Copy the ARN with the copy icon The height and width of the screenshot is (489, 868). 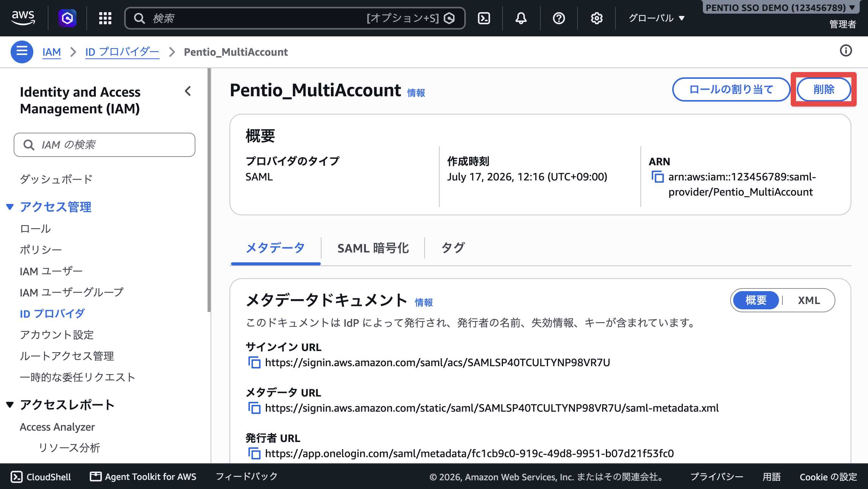(658, 177)
